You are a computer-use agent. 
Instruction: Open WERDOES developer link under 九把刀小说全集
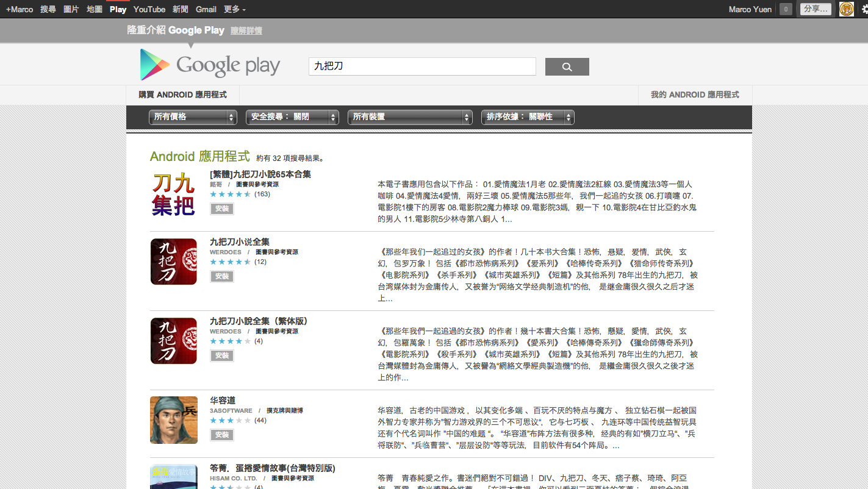pyautogui.click(x=226, y=252)
